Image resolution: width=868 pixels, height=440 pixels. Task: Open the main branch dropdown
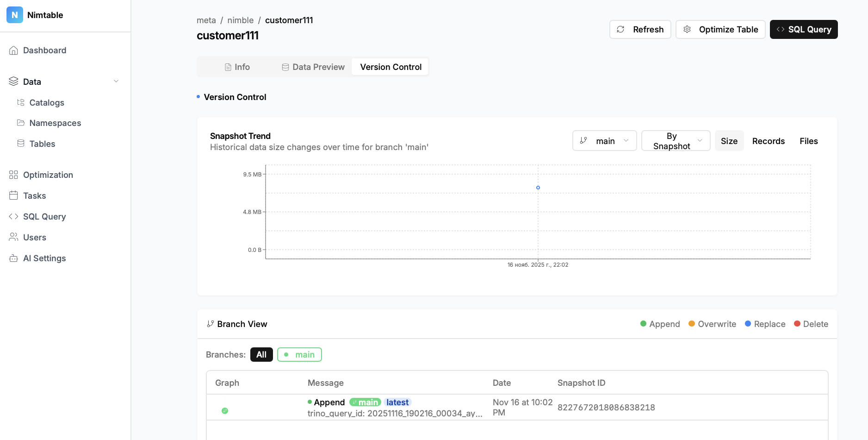coord(604,141)
